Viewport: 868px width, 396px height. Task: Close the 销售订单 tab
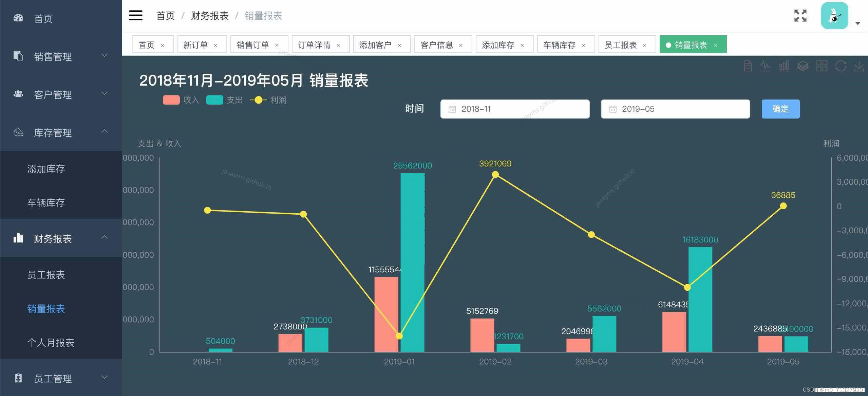click(x=277, y=46)
